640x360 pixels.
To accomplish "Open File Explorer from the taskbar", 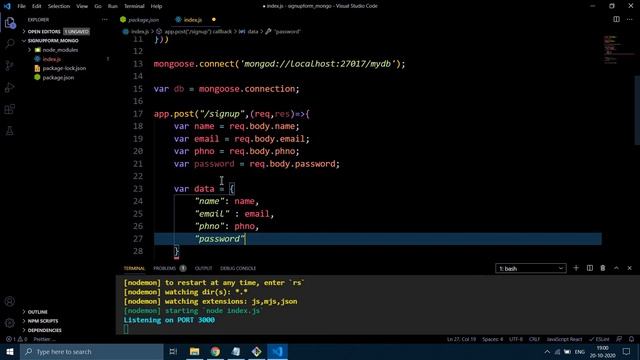I will 194,351.
